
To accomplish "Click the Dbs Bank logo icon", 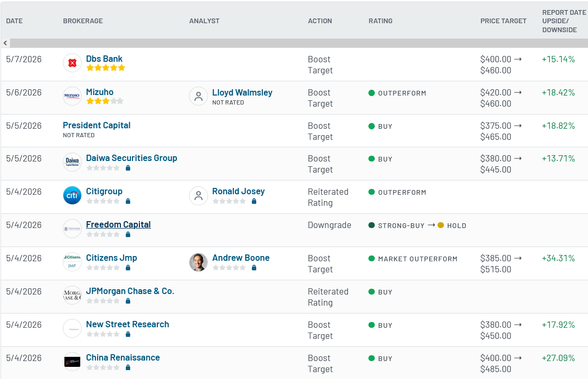I will click(72, 63).
